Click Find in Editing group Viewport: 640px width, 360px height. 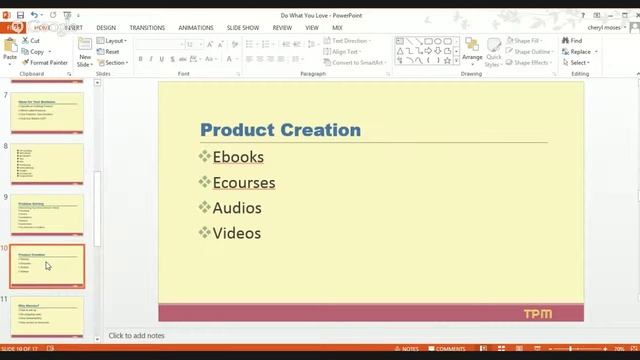572,41
